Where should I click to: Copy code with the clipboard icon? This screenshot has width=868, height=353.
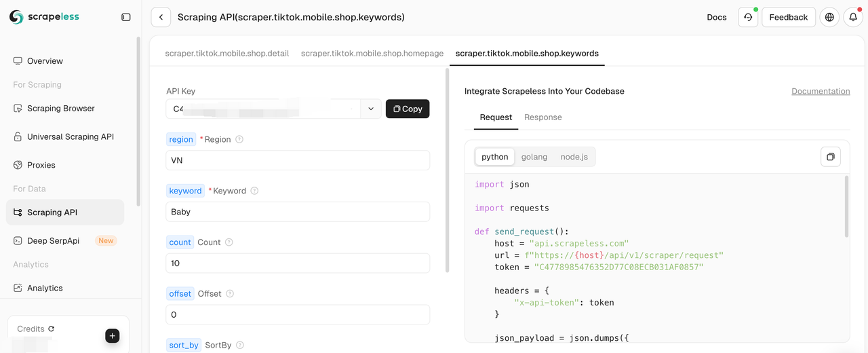[831, 157]
